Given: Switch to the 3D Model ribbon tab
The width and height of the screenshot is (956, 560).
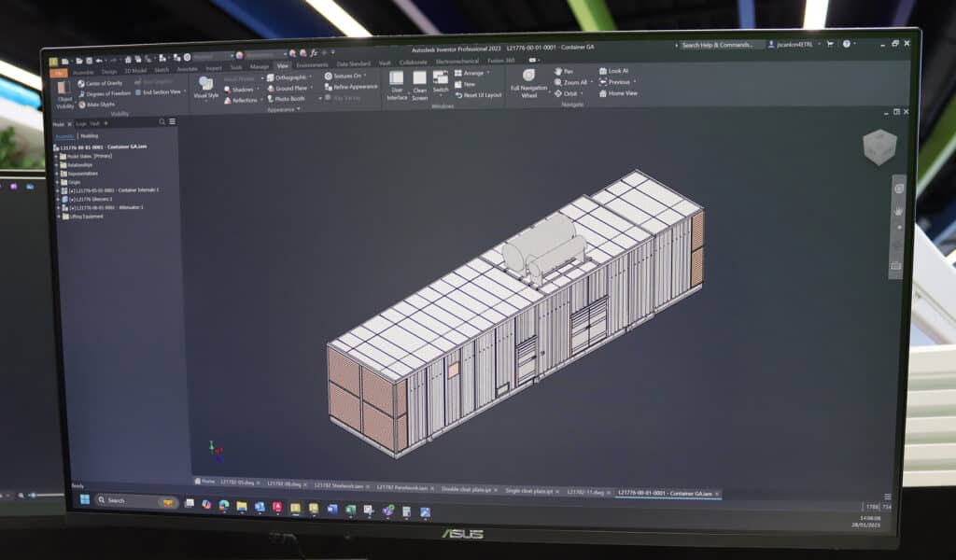Looking at the screenshot, I should coord(135,71).
